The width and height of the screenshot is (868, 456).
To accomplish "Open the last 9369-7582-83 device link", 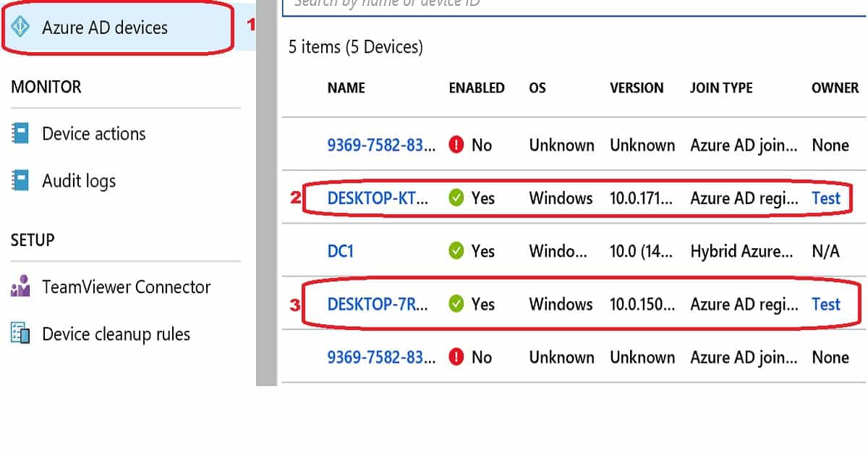I will click(x=382, y=357).
